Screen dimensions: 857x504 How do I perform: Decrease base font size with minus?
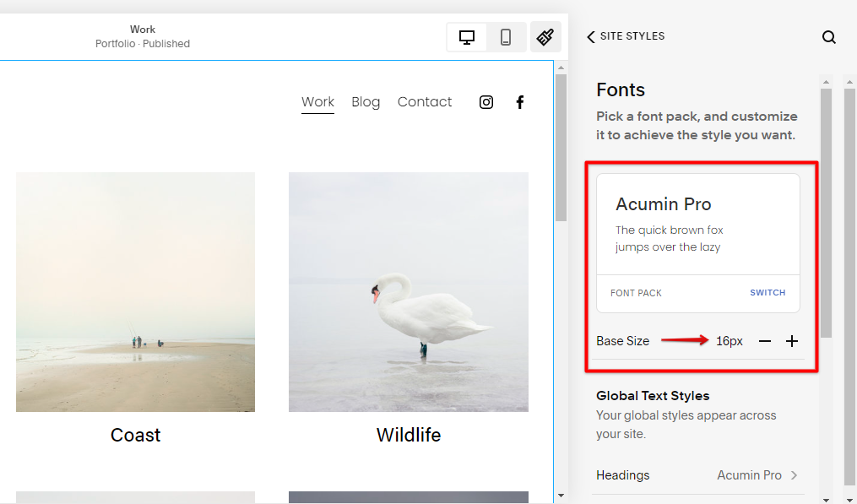(x=765, y=341)
